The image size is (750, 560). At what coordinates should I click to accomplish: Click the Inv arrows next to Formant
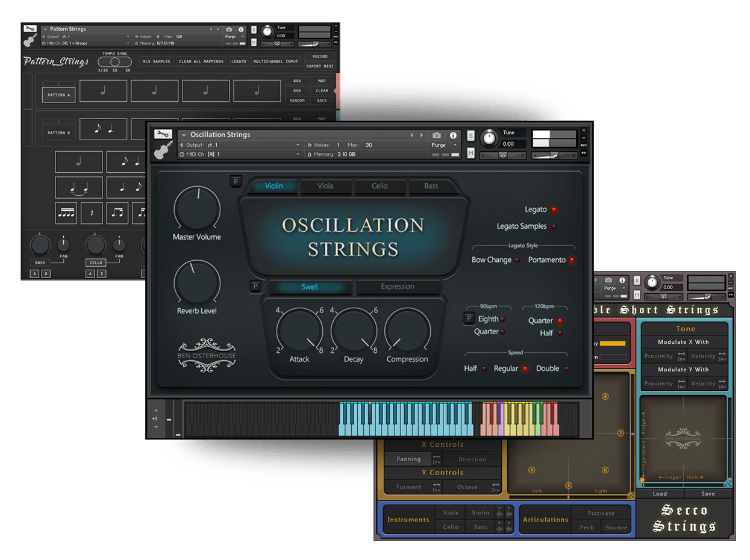[x=437, y=487]
